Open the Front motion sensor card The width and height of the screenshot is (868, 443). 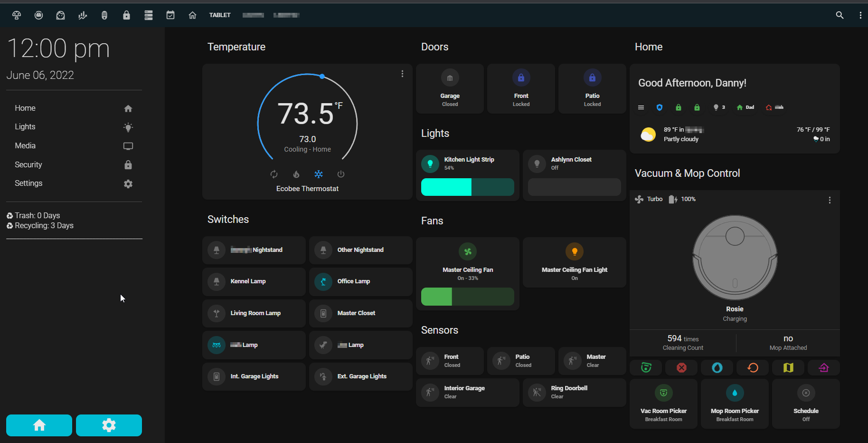[450, 361]
